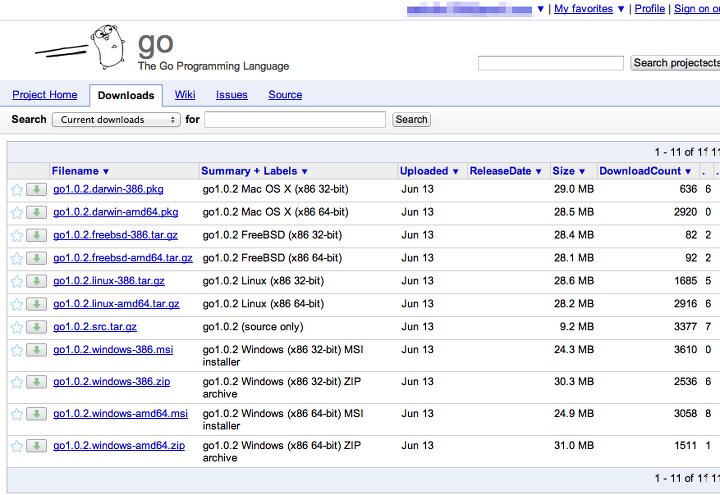Star the go1.0.2.windows-386.msi download
This screenshot has height=495, width=720.
(x=17, y=350)
